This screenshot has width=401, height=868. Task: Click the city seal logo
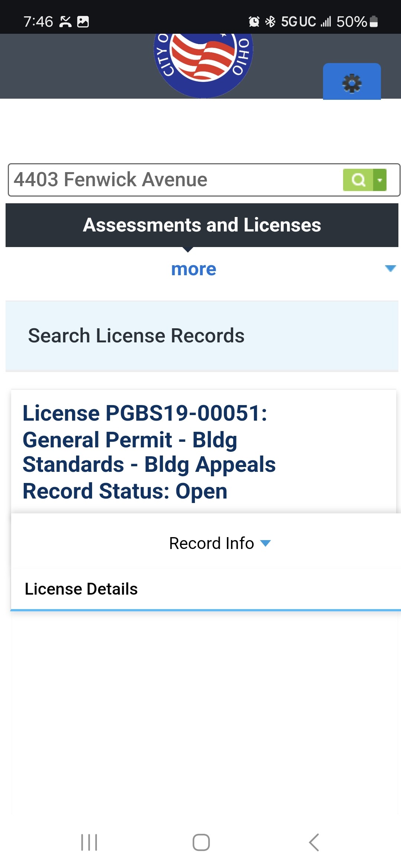203,65
